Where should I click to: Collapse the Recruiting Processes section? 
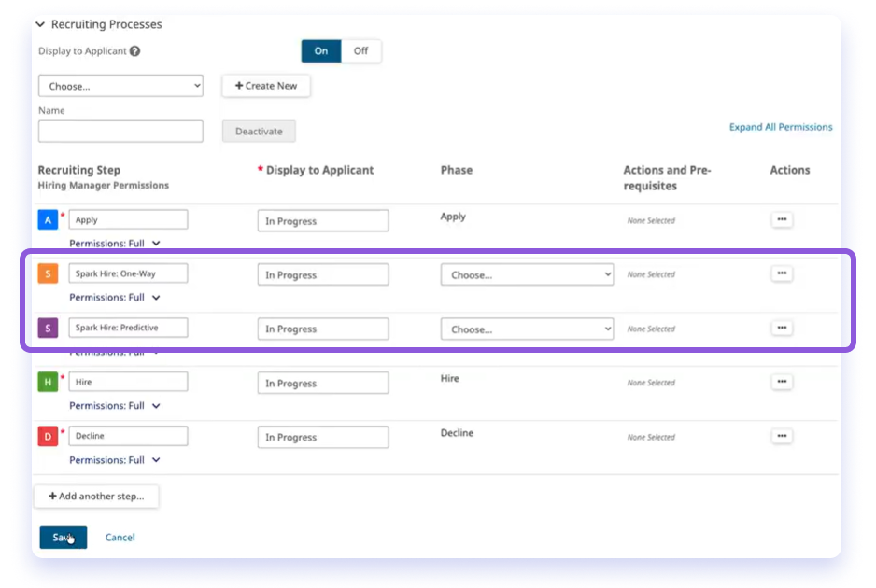pos(40,24)
